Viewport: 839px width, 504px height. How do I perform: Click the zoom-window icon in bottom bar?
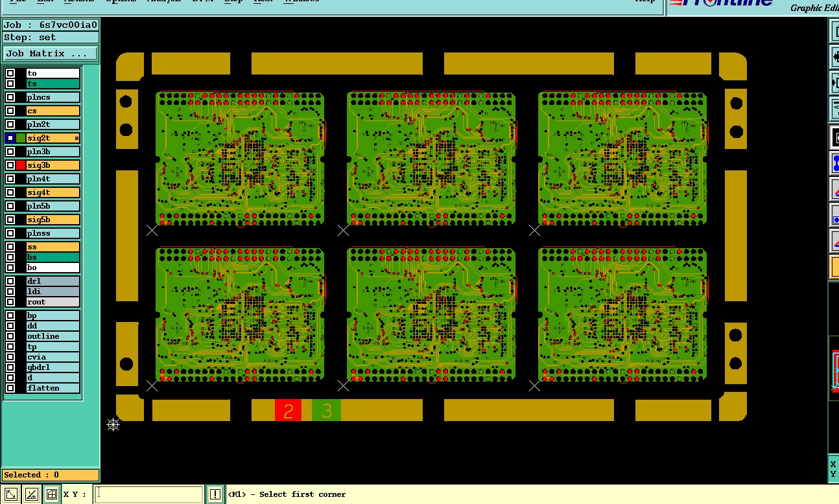pyautogui.click(x=10, y=494)
